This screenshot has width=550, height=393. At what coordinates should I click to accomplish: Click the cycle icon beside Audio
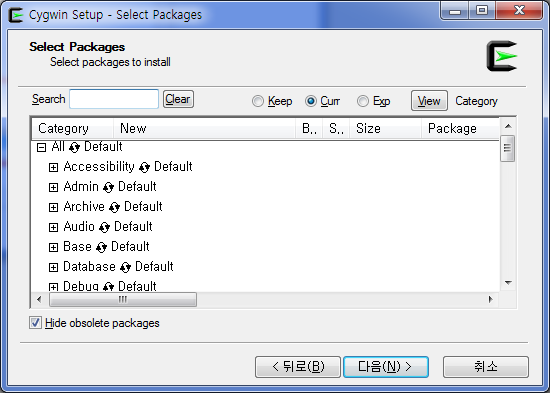coord(105,227)
